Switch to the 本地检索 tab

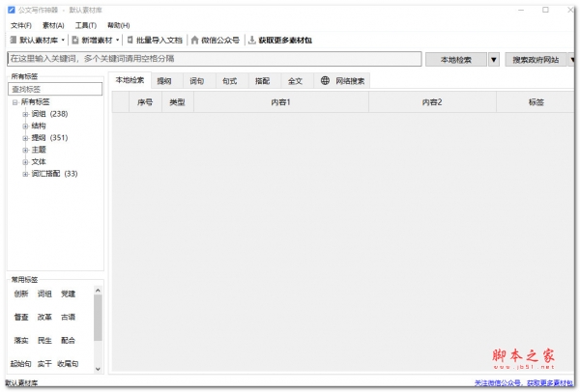click(x=130, y=80)
